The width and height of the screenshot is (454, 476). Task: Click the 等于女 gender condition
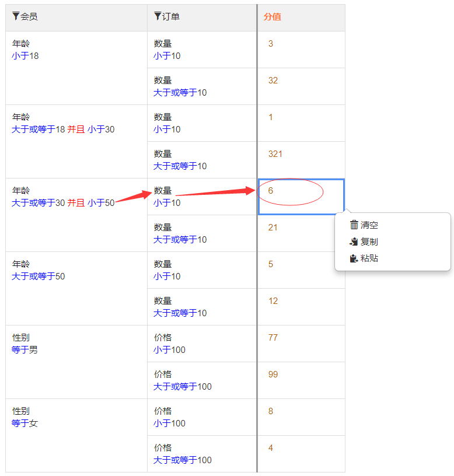pos(25,423)
